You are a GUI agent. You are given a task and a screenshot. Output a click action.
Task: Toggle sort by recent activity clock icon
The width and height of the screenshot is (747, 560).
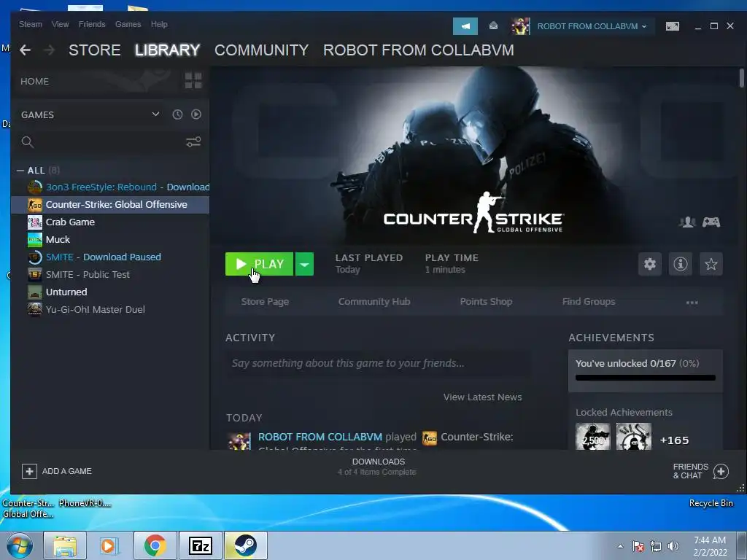pos(177,114)
